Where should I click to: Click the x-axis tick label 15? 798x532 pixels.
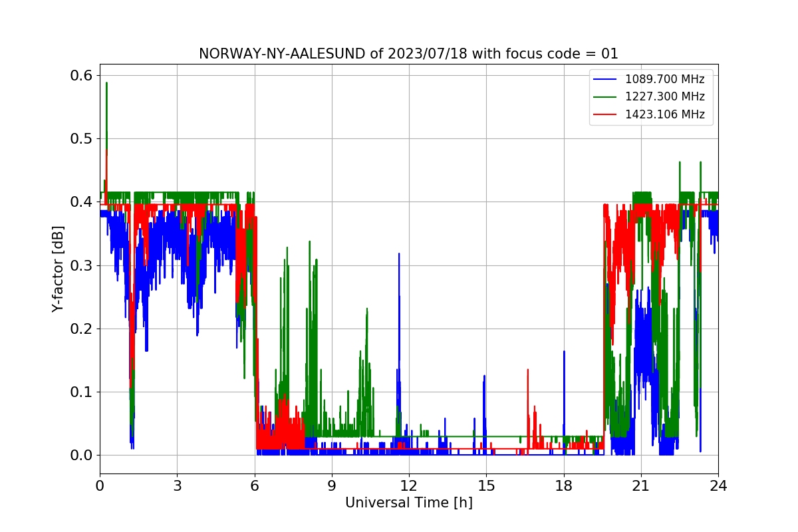pyautogui.click(x=486, y=485)
